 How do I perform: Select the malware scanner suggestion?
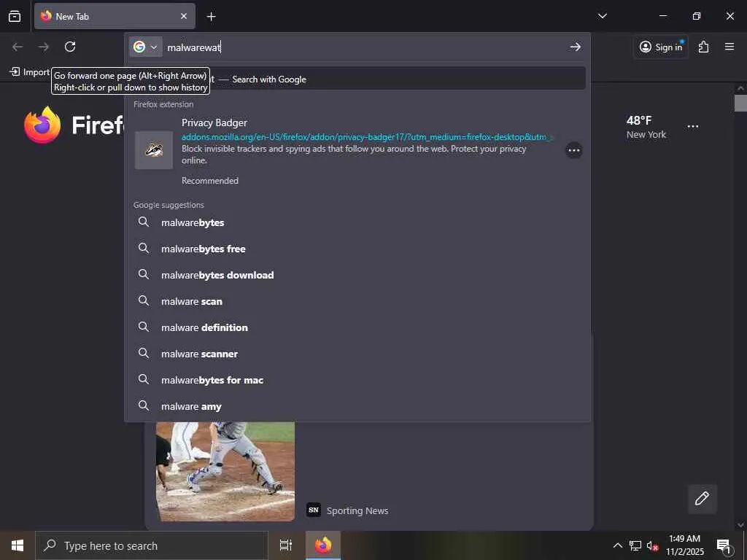pos(357,354)
